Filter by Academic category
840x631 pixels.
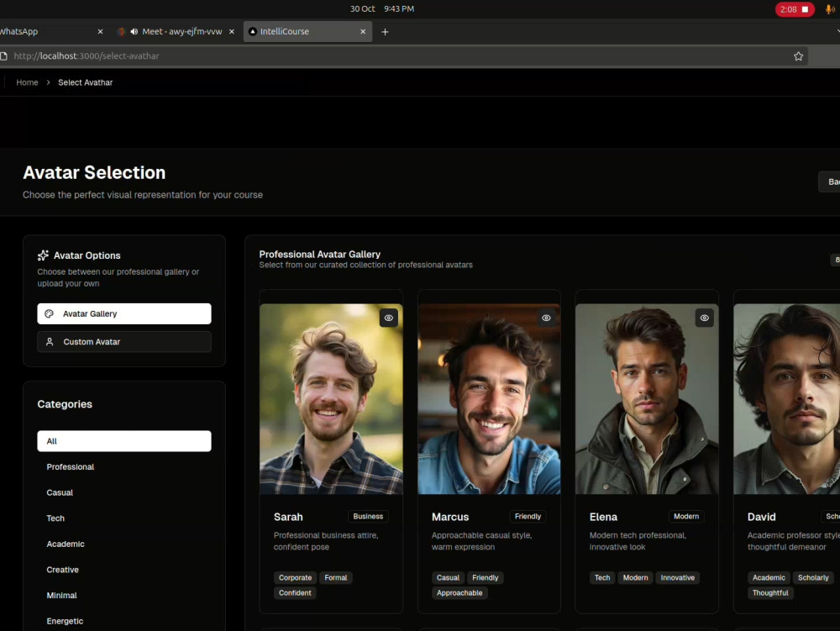tap(66, 544)
